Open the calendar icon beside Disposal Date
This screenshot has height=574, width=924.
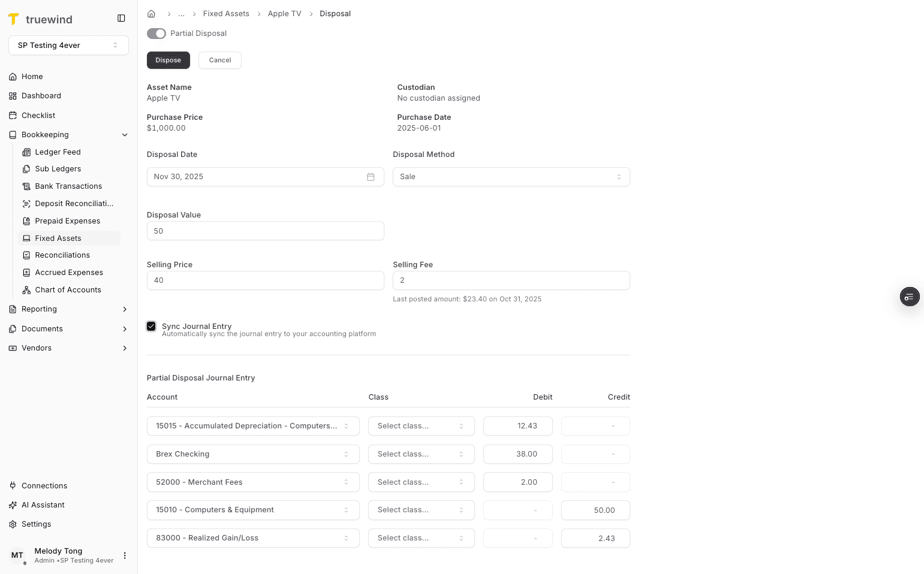pyautogui.click(x=371, y=177)
